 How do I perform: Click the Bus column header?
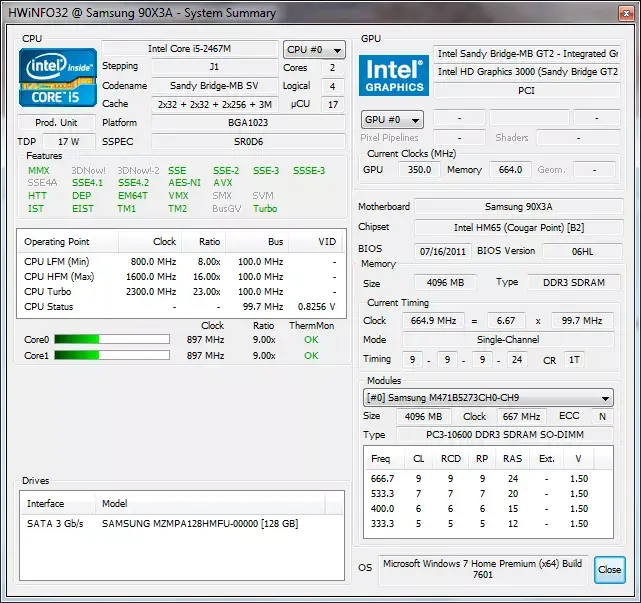(257, 242)
